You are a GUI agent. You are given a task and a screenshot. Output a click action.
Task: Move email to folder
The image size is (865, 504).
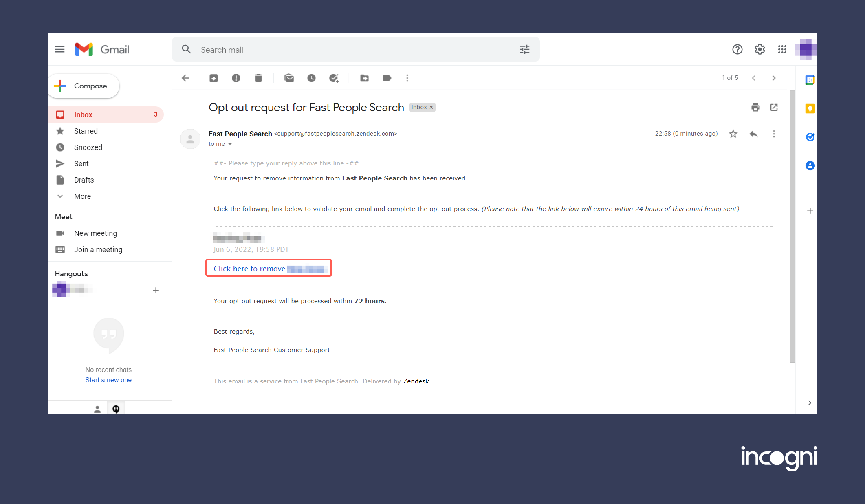[364, 78]
